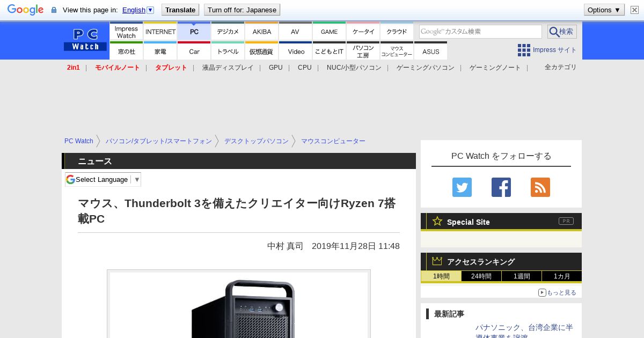This screenshot has width=644, height=338.
Task: Open the 家電 nav tab
Action: point(160,51)
